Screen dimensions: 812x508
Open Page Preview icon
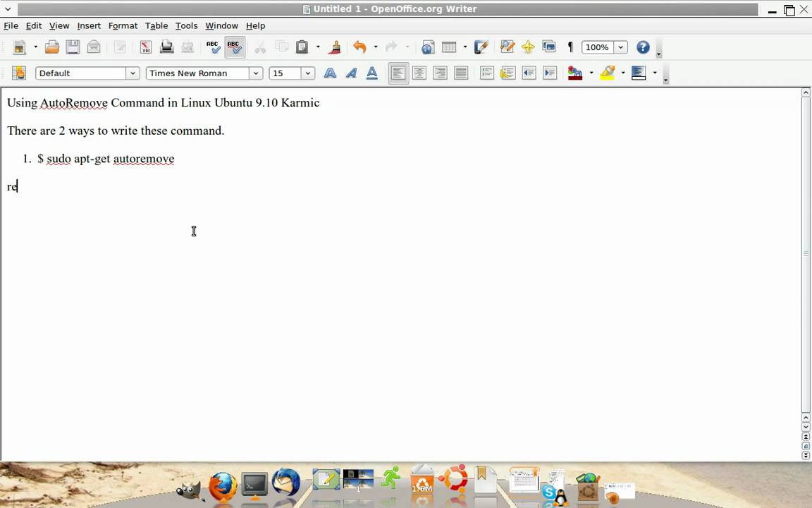point(187,47)
